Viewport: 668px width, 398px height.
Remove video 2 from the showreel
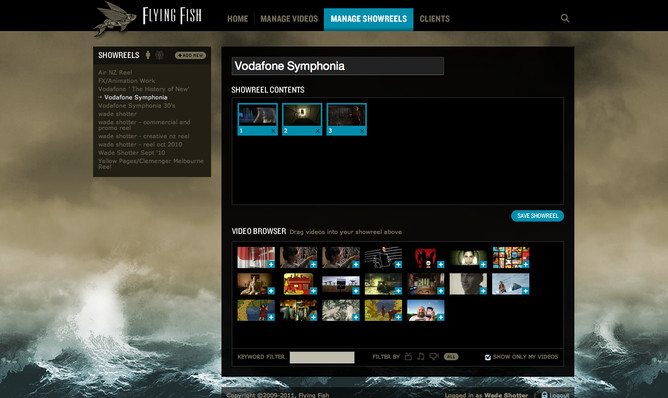(317, 131)
